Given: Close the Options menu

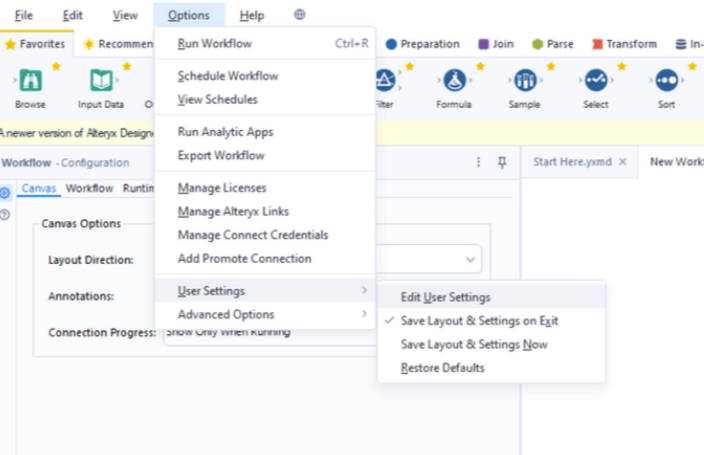Looking at the screenshot, I should 189,15.
